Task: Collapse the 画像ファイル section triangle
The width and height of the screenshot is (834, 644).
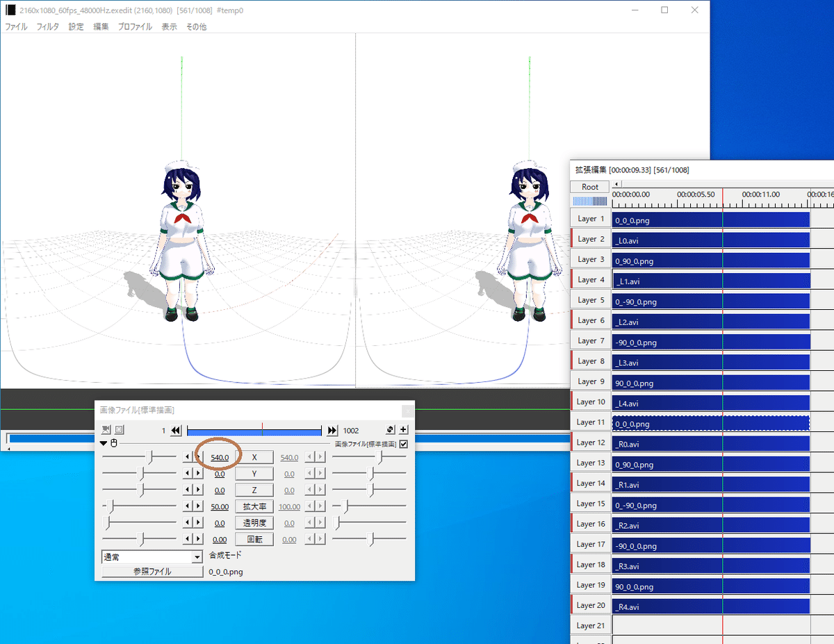Action: pos(104,443)
